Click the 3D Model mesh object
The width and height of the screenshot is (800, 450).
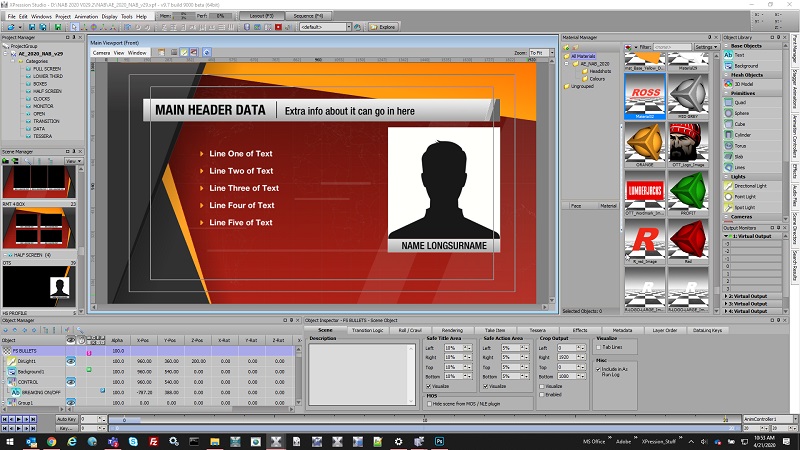[745, 84]
